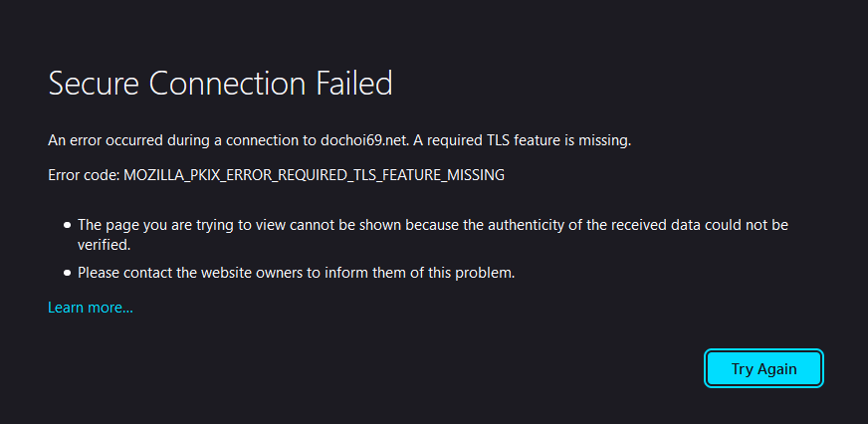Click the dochoi69.net domain name
The width and height of the screenshot is (868, 424).
(358, 140)
